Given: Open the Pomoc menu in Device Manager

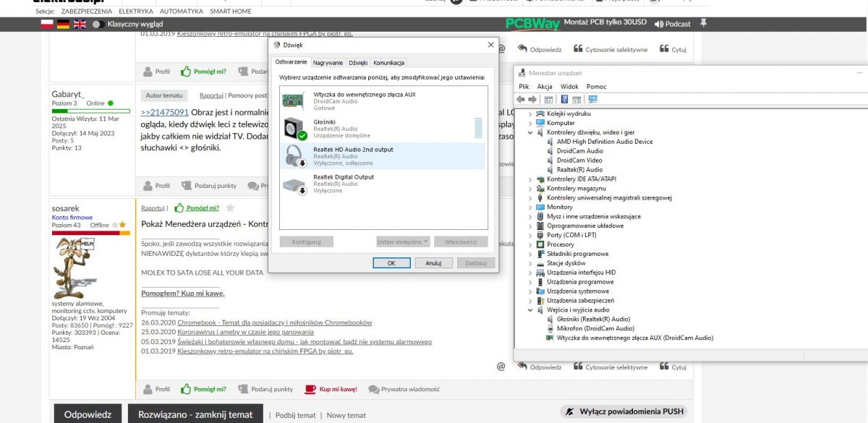Looking at the screenshot, I should (596, 86).
